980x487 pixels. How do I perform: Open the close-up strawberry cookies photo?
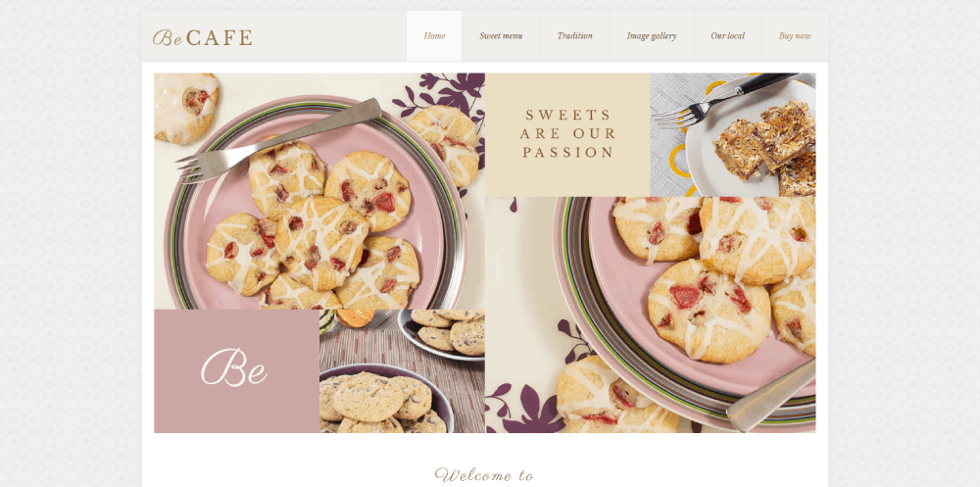[651, 315]
